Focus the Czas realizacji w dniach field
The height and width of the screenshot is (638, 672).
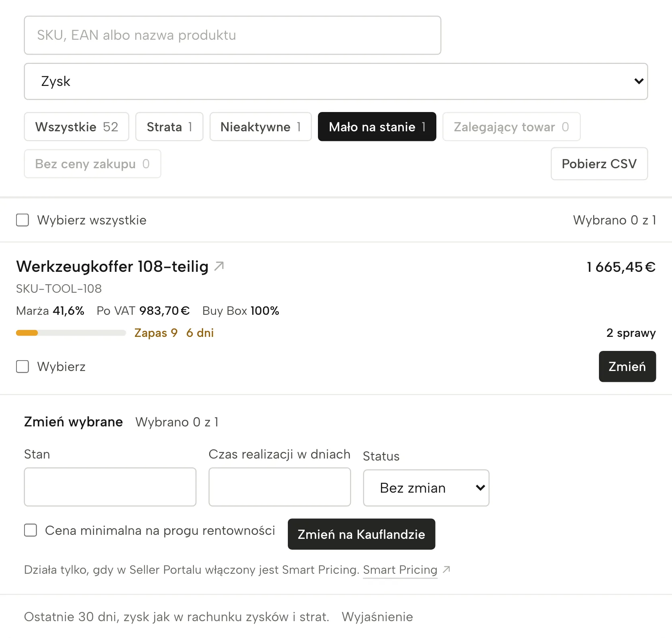(x=280, y=487)
